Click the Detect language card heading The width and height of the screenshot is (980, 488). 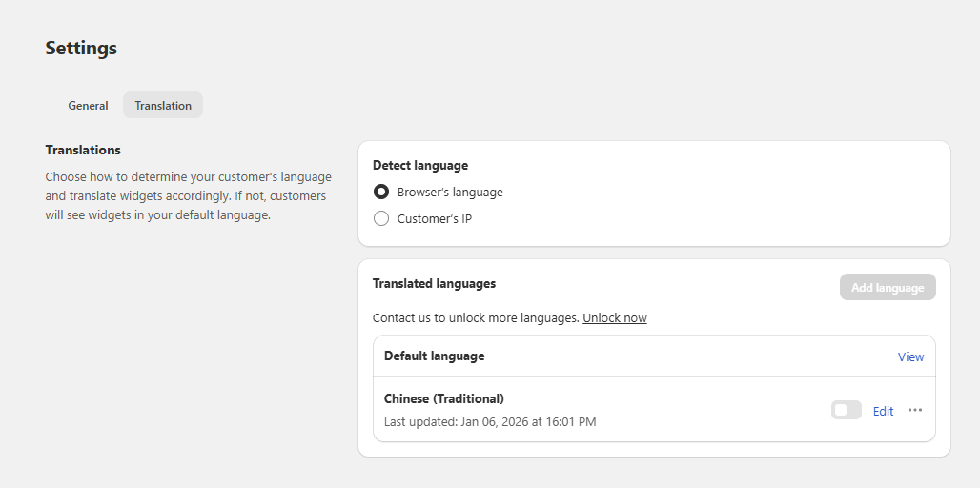[x=419, y=165]
